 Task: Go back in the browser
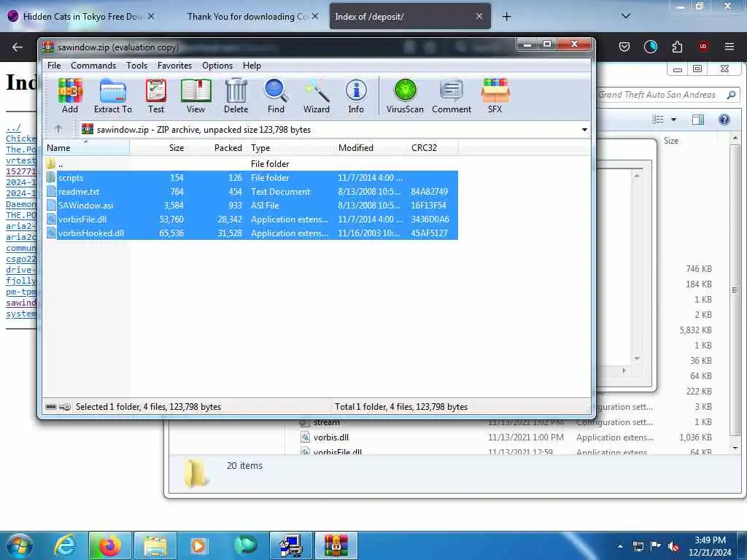[18, 47]
